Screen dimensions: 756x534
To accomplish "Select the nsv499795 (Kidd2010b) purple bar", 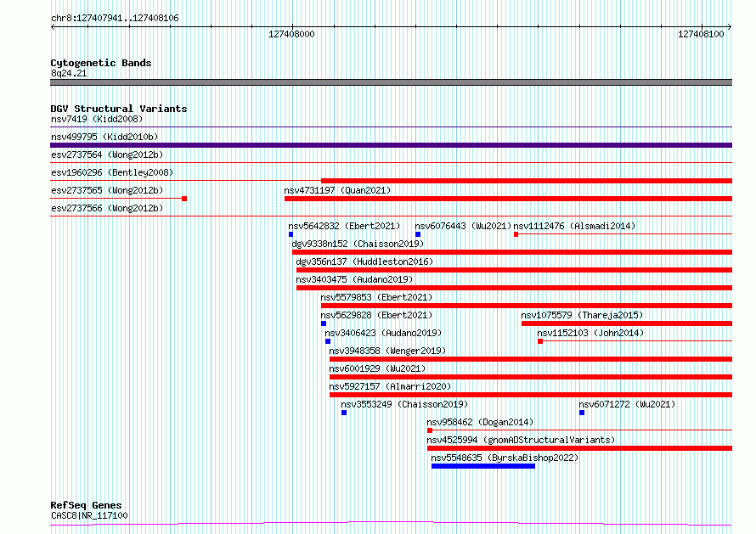I will click(391, 145).
